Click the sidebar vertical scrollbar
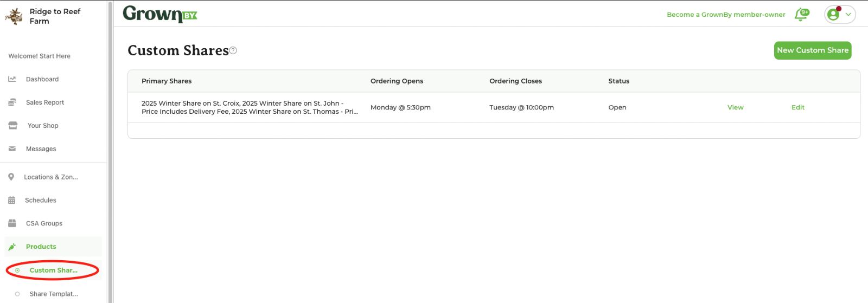This screenshot has height=303, width=868. coord(110,152)
